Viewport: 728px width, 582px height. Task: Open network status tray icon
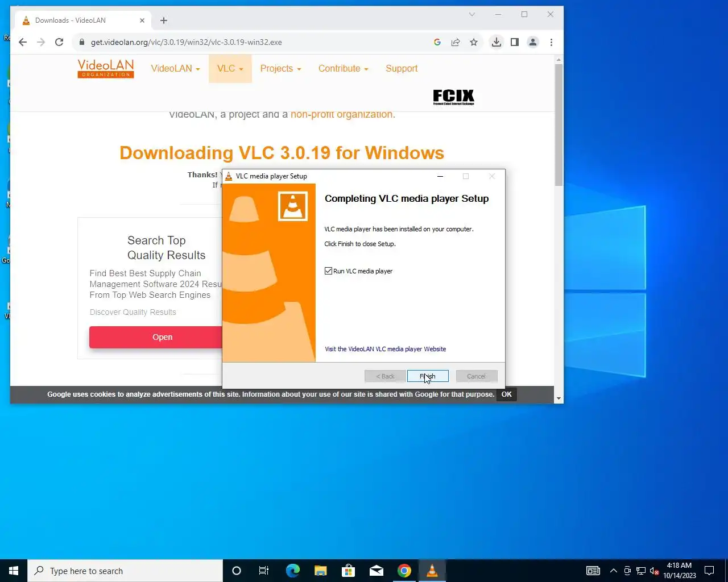641,571
